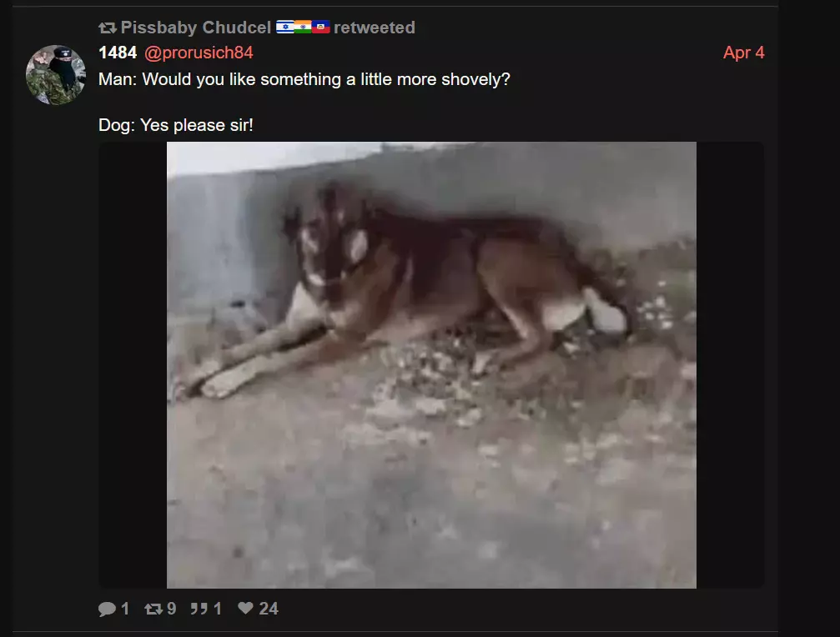Click the 'Would you like something' tweet text
The width and height of the screenshot is (840, 637).
[x=304, y=79]
